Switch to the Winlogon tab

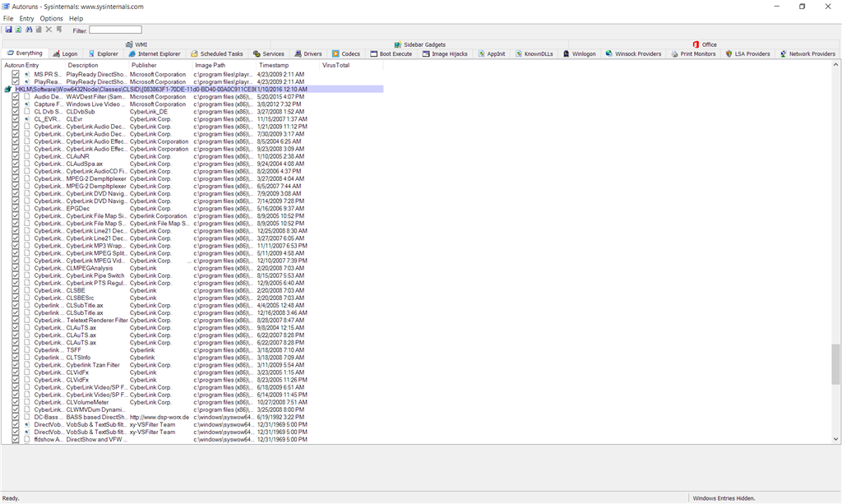(x=580, y=53)
